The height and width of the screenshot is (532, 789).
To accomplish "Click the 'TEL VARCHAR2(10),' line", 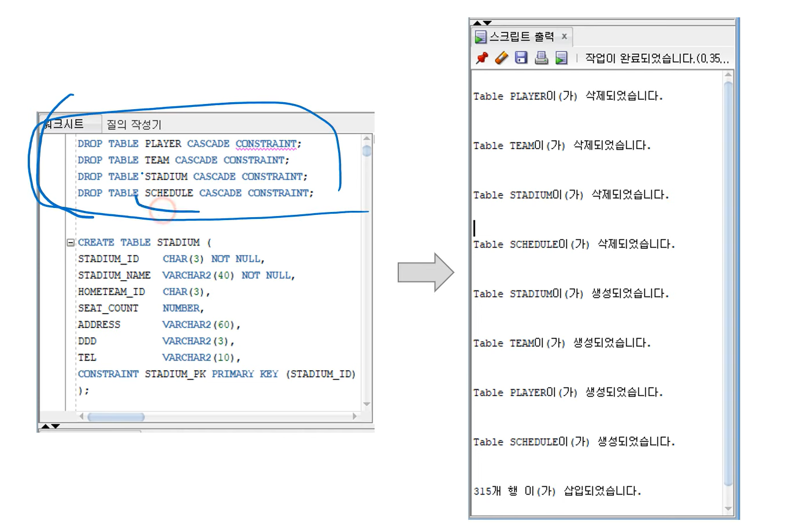I will coord(159,358).
